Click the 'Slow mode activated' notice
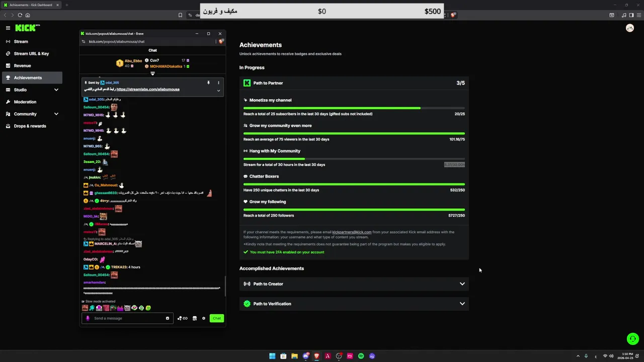644x362 pixels. point(100,302)
